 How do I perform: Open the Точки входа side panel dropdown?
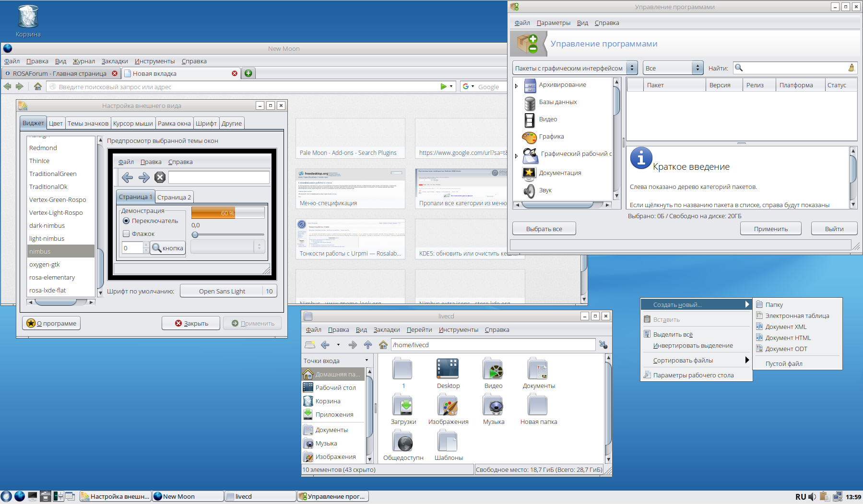tap(336, 361)
